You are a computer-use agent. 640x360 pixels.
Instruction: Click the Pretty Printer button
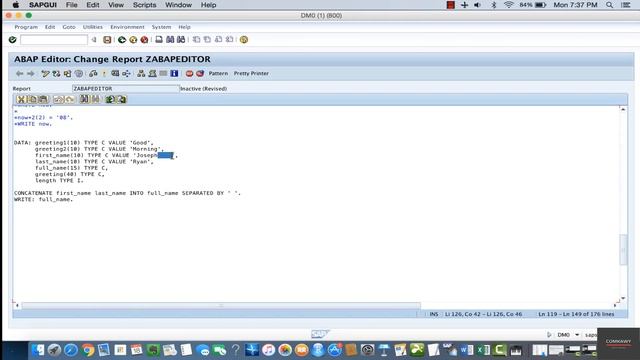(251, 73)
